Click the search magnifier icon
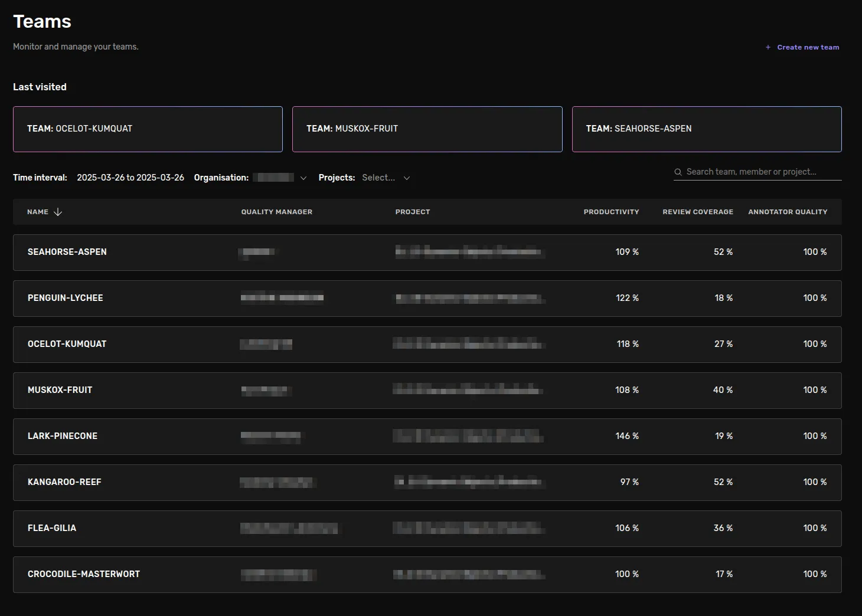 click(x=678, y=172)
